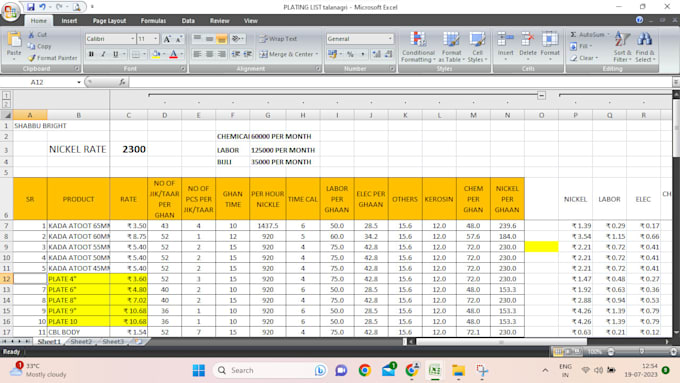680x383 pixels.
Task: Activate Format Painter
Action: (x=52, y=58)
